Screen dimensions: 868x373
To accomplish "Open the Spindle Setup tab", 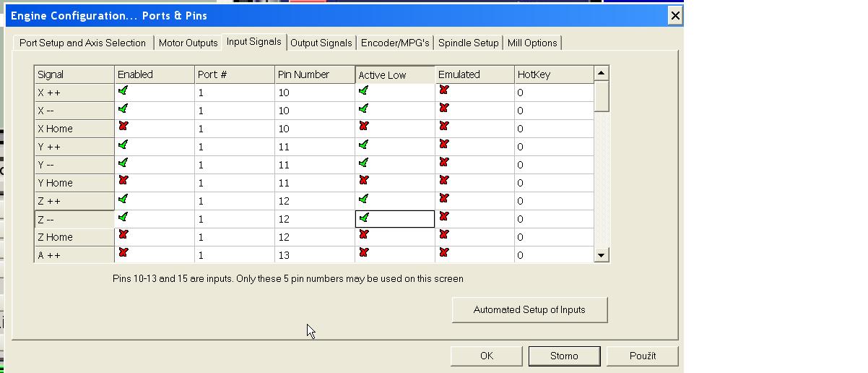I will click(468, 43).
